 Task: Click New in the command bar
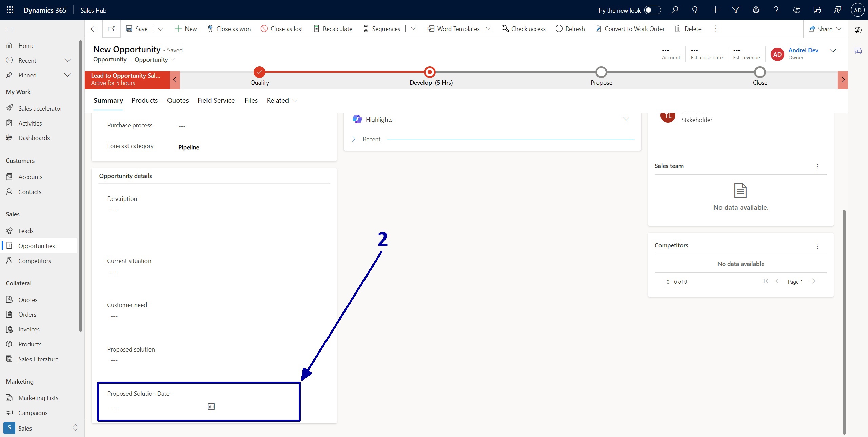coord(186,29)
